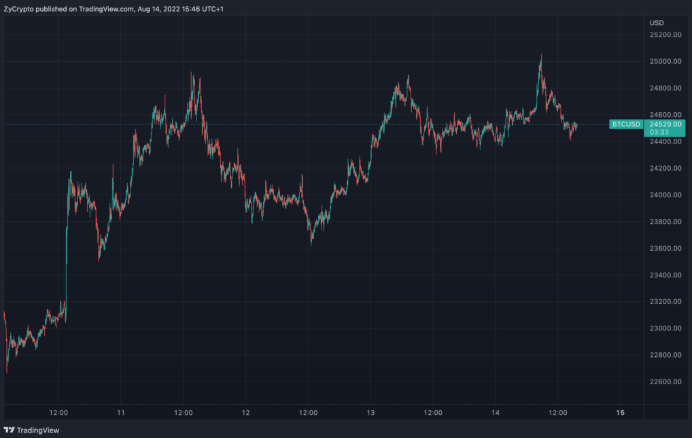Click the 24529.00 current price tag

pos(665,128)
